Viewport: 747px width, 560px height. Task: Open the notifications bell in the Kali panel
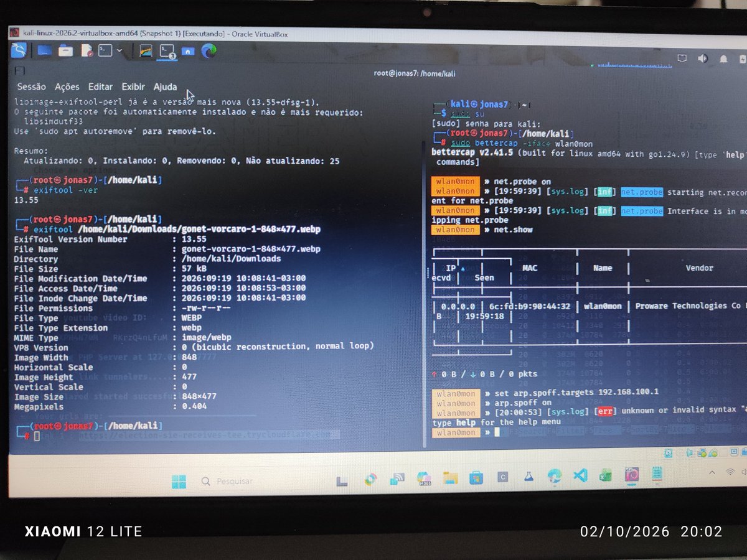723,58
